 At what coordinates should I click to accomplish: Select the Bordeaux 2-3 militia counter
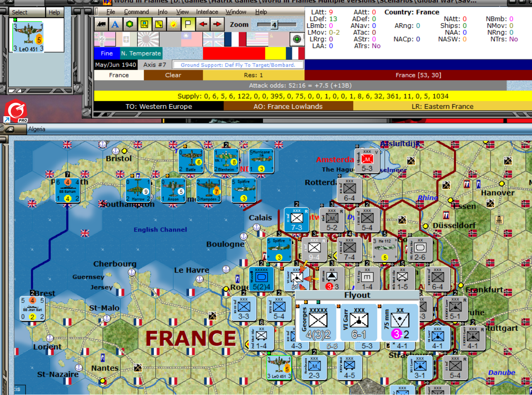tap(314, 368)
